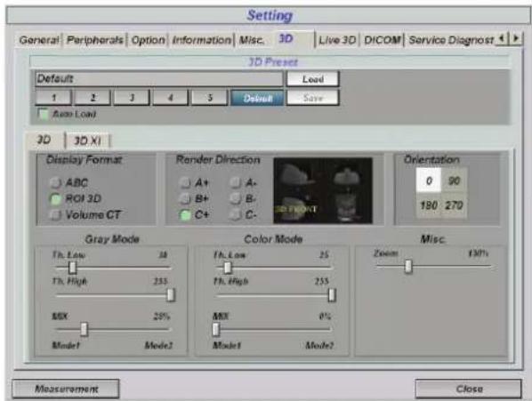Select the 3D sub-tab
Viewport: 532px width, 401px height.
point(44,140)
